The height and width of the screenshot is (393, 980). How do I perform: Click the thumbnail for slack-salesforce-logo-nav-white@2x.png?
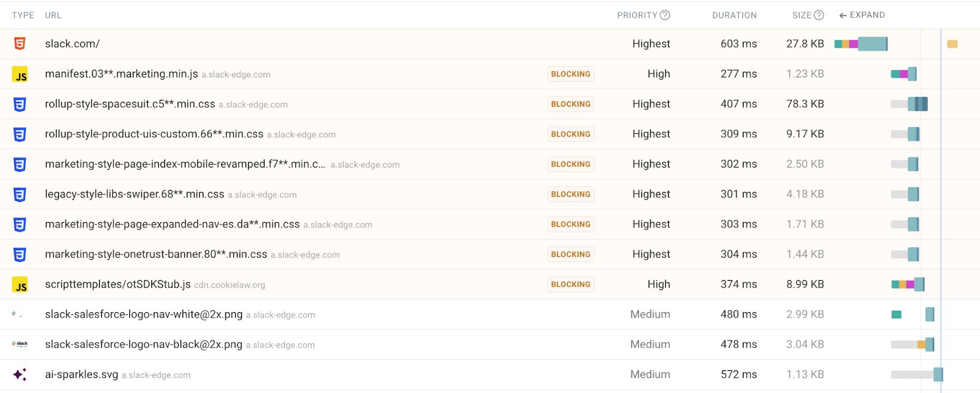(x=17, y=315)
